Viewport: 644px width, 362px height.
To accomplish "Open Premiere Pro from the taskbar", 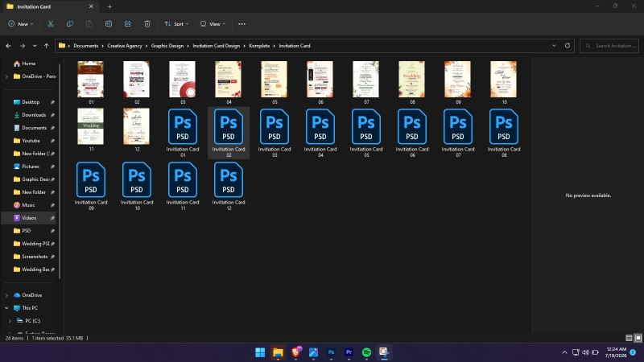I will (x=349, y=352).
